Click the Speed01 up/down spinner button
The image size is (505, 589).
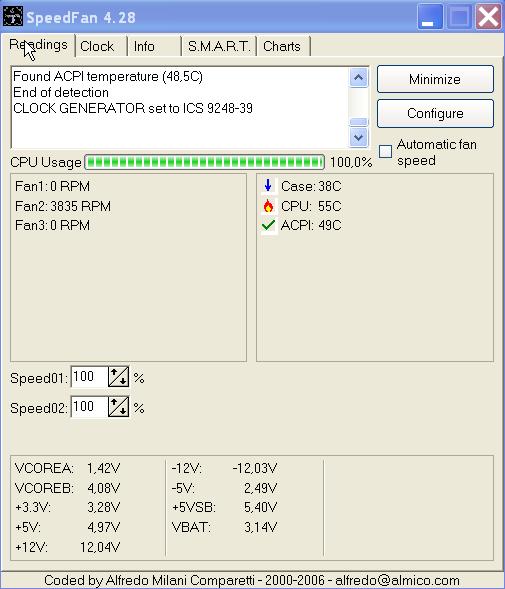pyautogui.click(x=118, y=377)
